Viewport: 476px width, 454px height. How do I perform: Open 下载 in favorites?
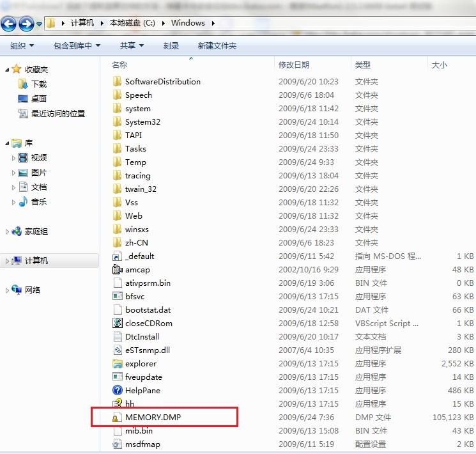(39, 84)
